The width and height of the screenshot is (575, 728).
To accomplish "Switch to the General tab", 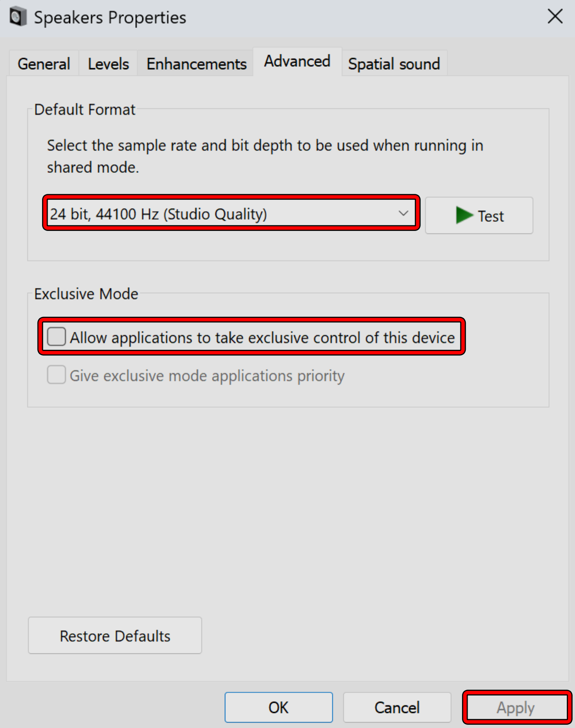I will [44, 64].
